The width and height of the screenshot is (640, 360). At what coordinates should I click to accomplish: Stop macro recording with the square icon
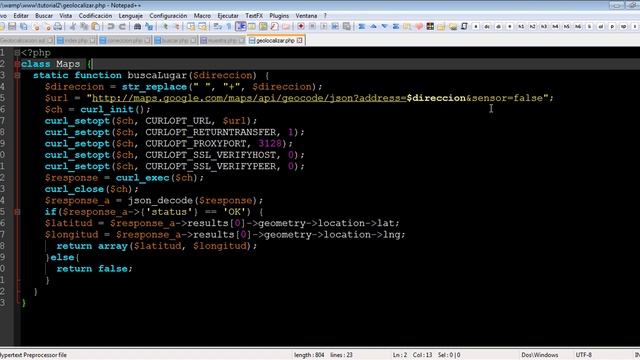tap(312, 27)
